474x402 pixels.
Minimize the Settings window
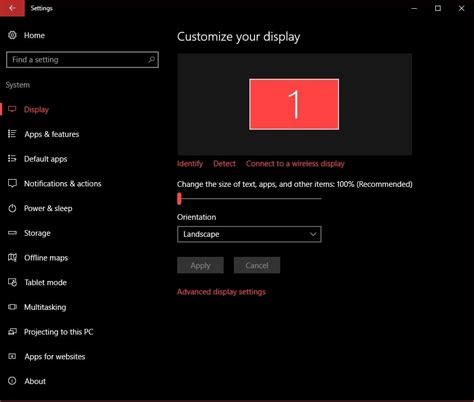pyautogui.click(x=414, y=8)
